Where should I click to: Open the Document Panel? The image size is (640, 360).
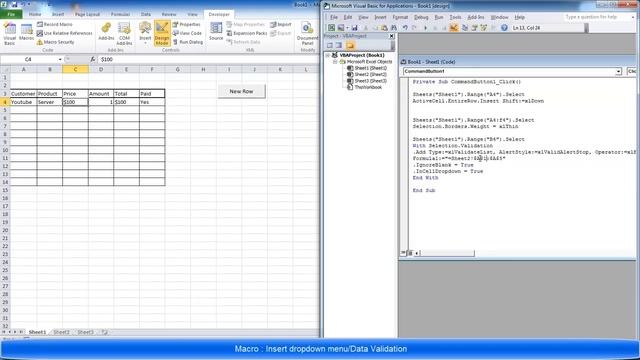pyautogui.click(x=307, y=33)
